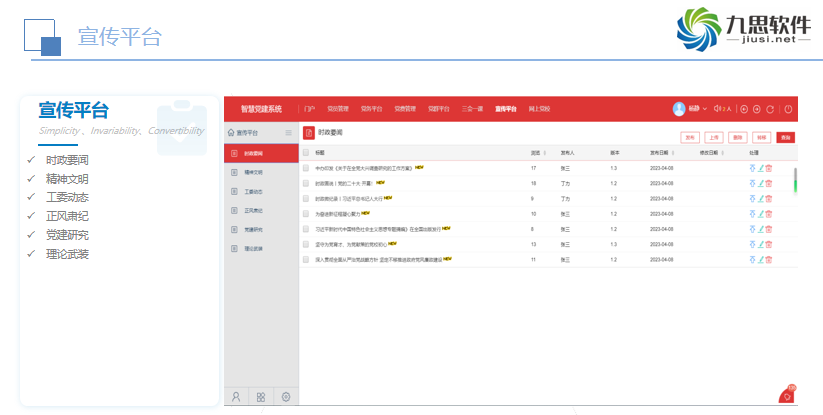Check the row about 党的二十大 with 18 views
The width and height of the screenshot is (823, 415).
click(x=306, y=184)
